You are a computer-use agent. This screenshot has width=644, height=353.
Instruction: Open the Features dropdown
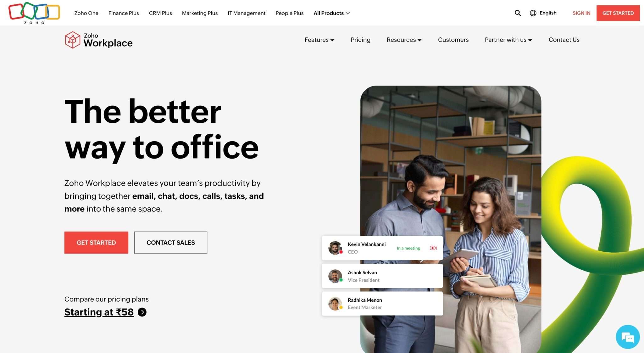pyautogui.click(x=319, y=40)
